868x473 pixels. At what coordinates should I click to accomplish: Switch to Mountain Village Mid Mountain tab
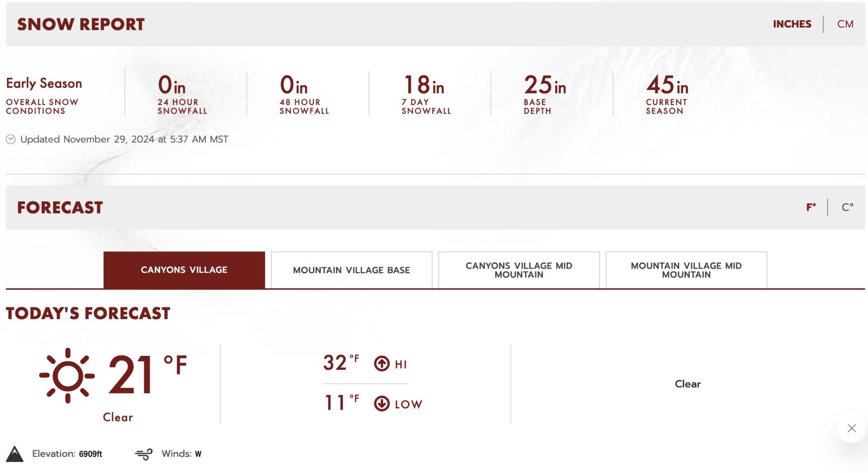[x=686, y=270]
